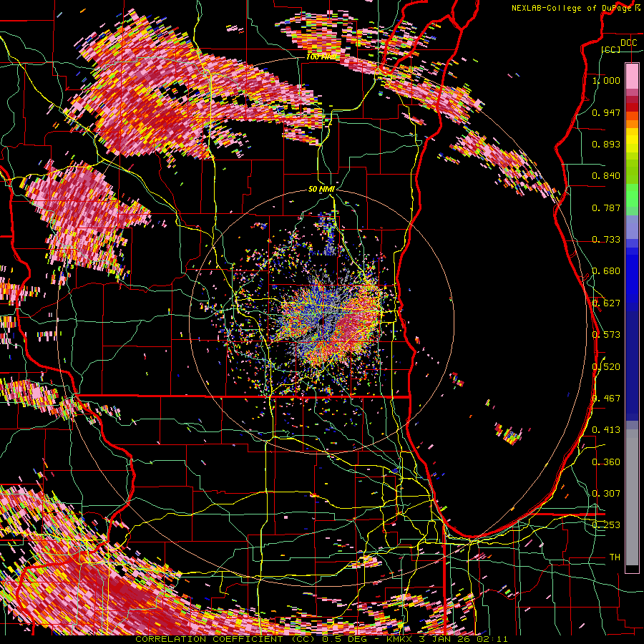This screenshot has width=644, height=644.
Task: Select the 0.680 scale value
Action: click(606, 271)
